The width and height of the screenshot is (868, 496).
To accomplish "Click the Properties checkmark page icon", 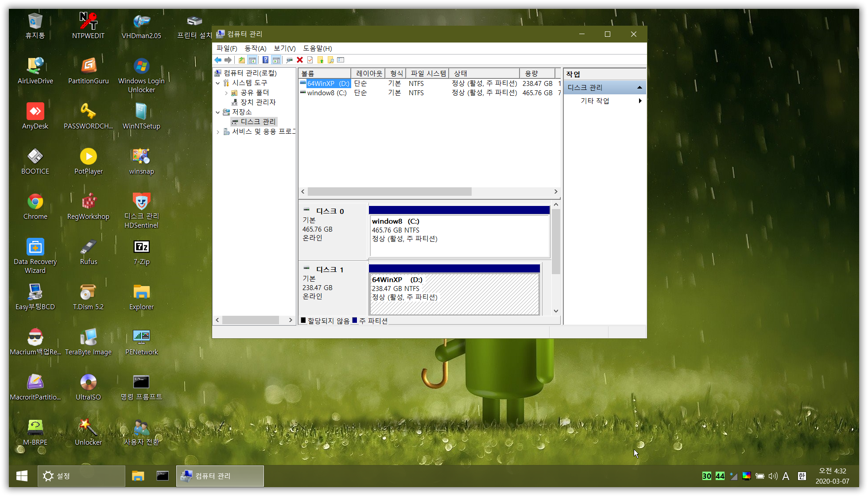I will click(310, 60).
